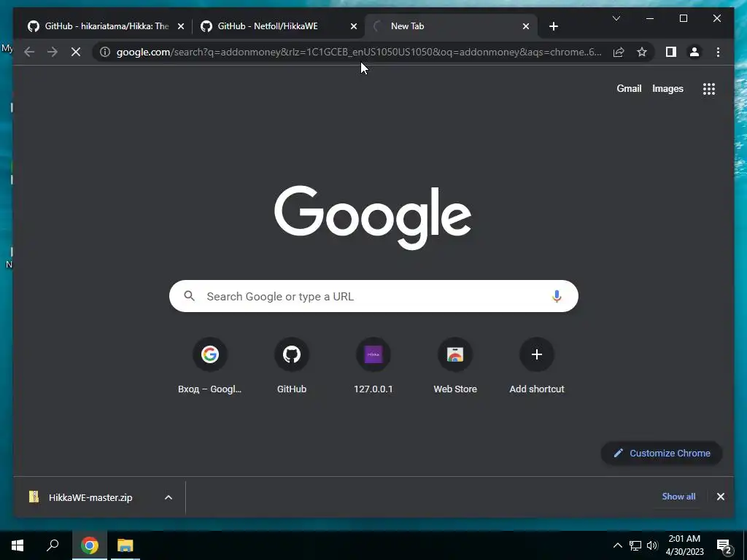Viewport: 747px width, 560px height.
Task: Open File Explorer from taskbar
Action: pyautogui.click(x=125, y=545)
